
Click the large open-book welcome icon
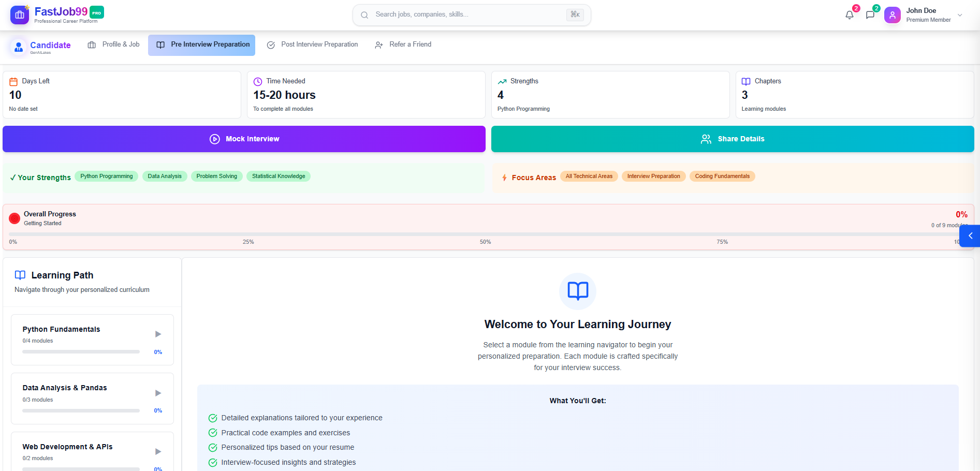tap(577, 291)
